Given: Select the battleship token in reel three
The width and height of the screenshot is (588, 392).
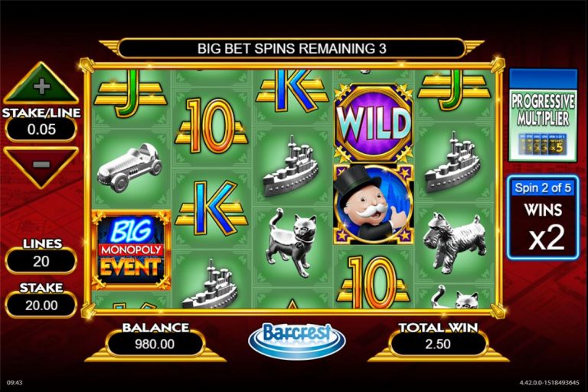Looking at the screenshot, I should [291, 168].
